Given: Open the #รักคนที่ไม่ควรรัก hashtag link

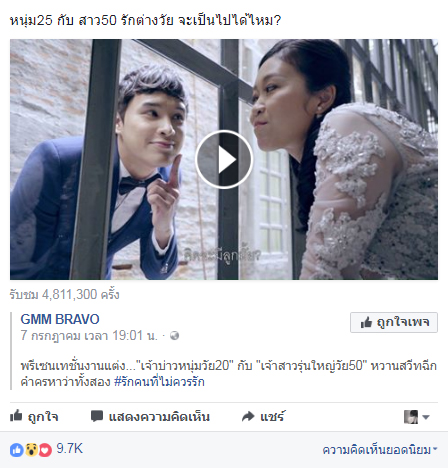Looking at the screenshot, I should click(159, 382).
